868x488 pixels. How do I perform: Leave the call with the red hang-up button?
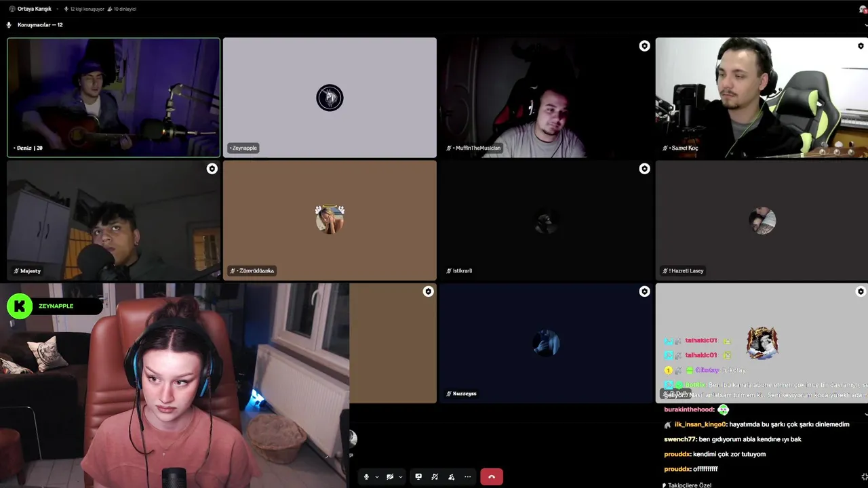[x=492, y=476]
